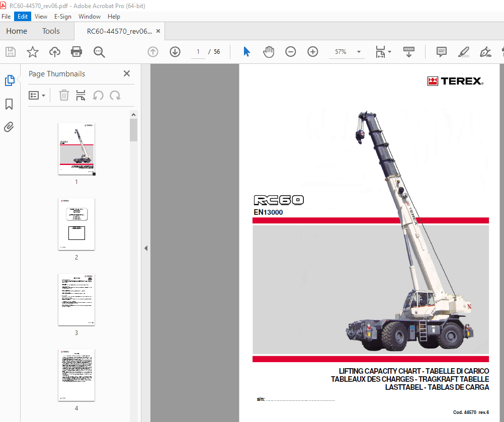Open the Edit menu

tap(23, 16)
